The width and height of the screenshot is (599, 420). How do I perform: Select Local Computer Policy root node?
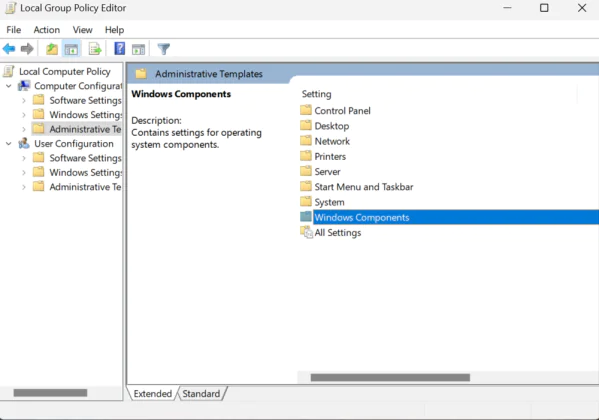65,71
